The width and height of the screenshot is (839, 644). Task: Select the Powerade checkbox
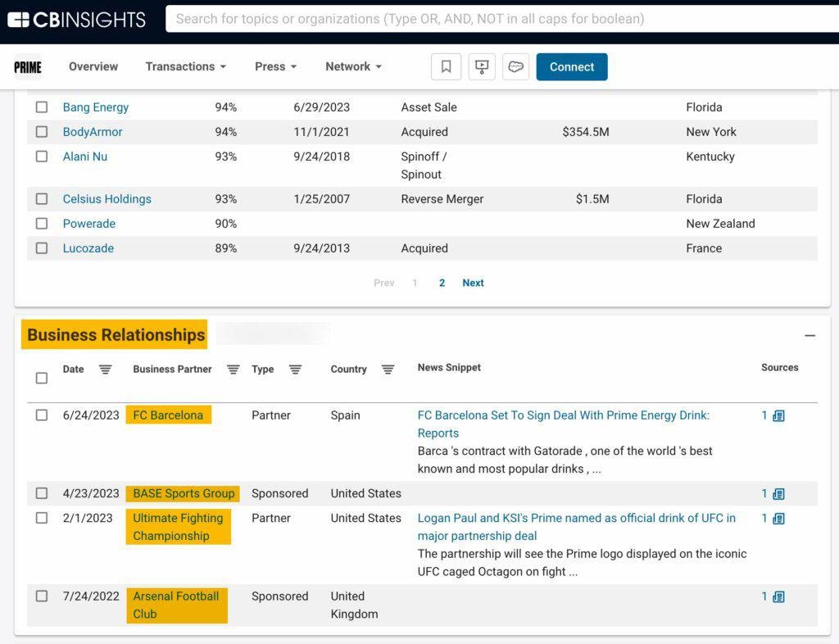coord(42,223)
